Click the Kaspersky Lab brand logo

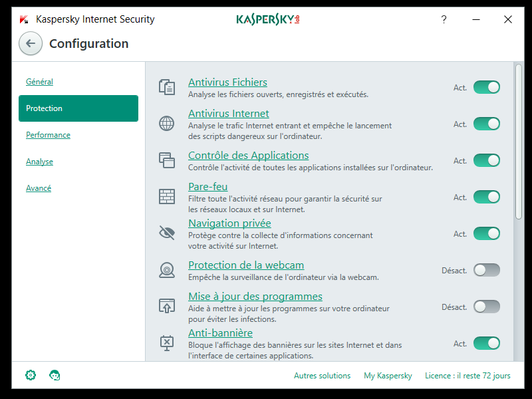point(268,19)
